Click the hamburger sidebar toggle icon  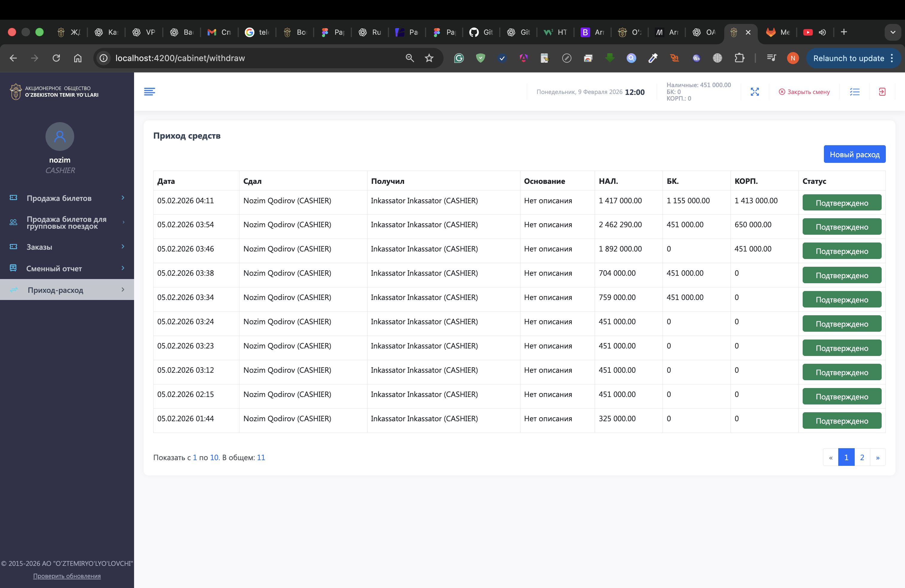pos(149,92)
